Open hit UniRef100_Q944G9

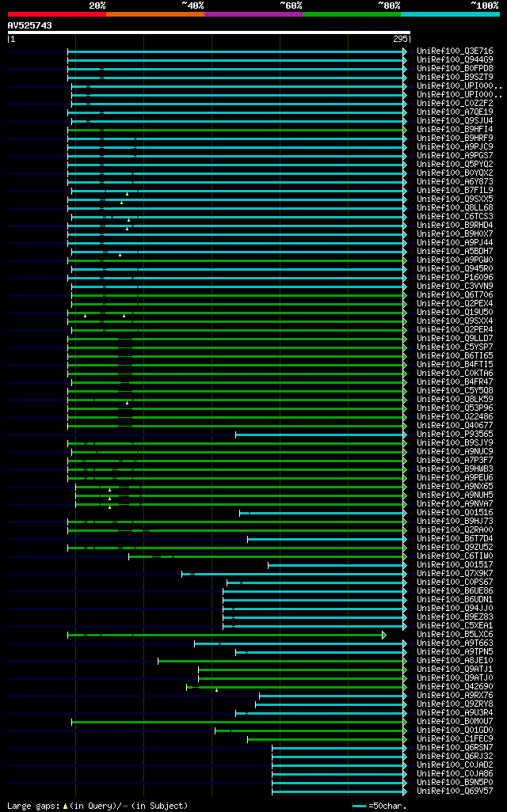456,59
